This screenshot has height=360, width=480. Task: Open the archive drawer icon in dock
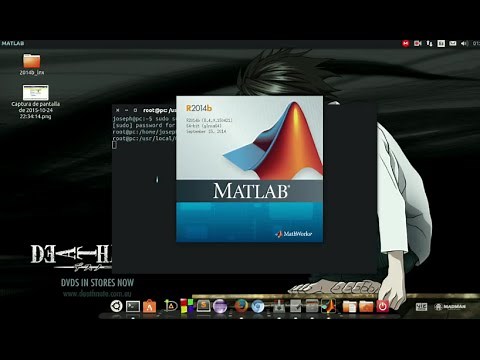click(312, 306)
